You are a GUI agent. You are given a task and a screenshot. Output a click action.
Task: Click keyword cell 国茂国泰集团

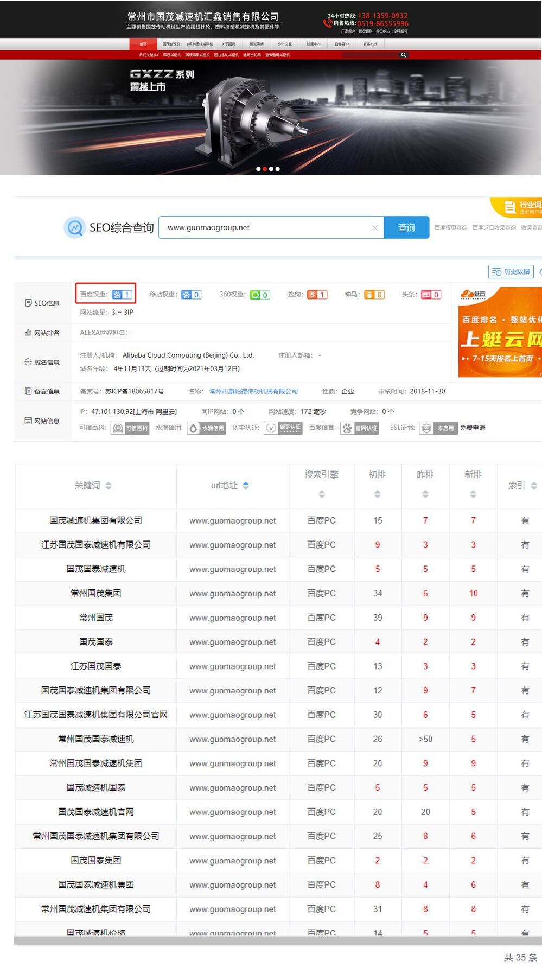pyautogui.click(x=96, y=861)
